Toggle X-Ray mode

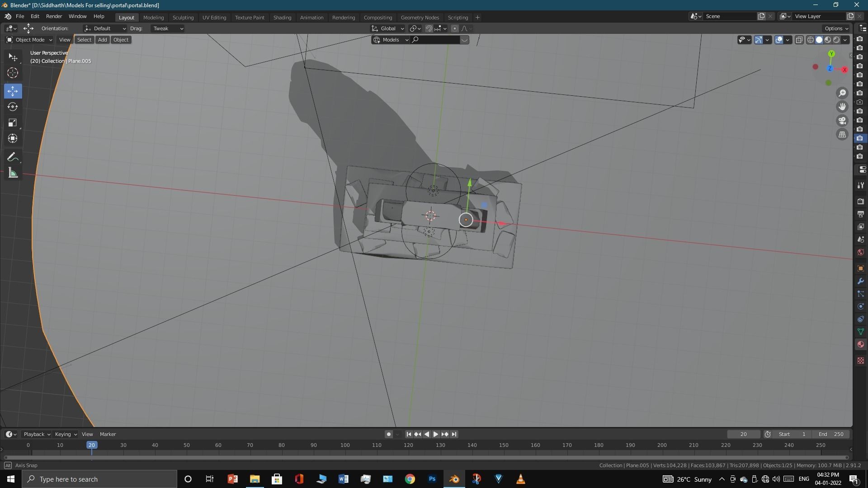[799, 40]
